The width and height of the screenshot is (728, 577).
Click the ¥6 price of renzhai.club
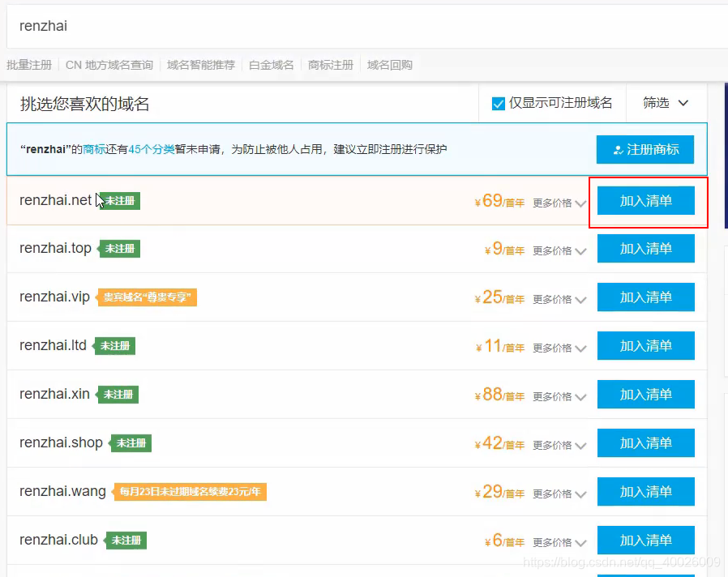pyautogui.click(x=505, y=541)
